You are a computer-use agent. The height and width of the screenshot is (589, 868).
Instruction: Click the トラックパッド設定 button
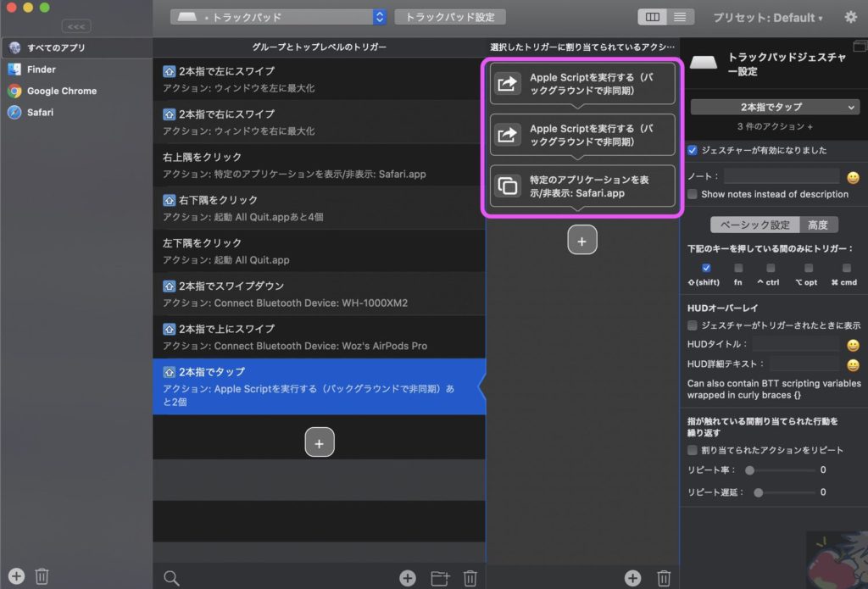449,17
